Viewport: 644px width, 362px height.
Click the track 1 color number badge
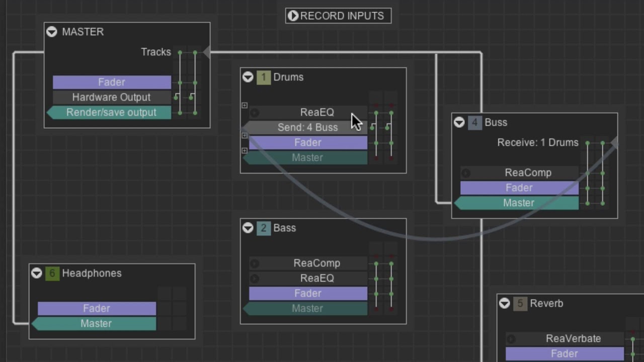coord(263,77)
